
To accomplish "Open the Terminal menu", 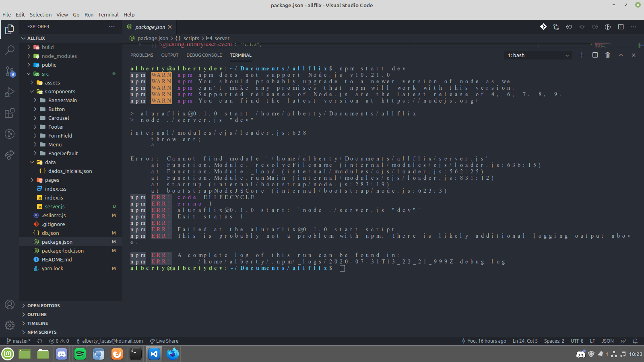I will coord(108,14).
